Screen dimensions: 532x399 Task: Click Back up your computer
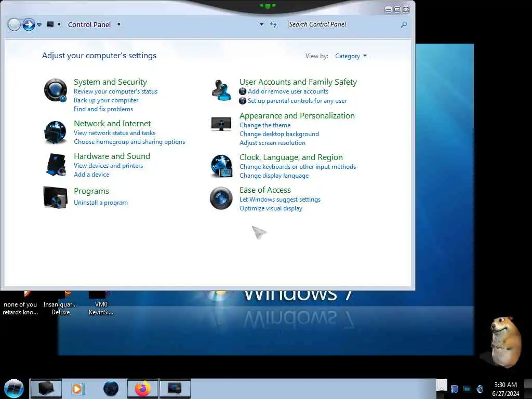coord(106,100)
